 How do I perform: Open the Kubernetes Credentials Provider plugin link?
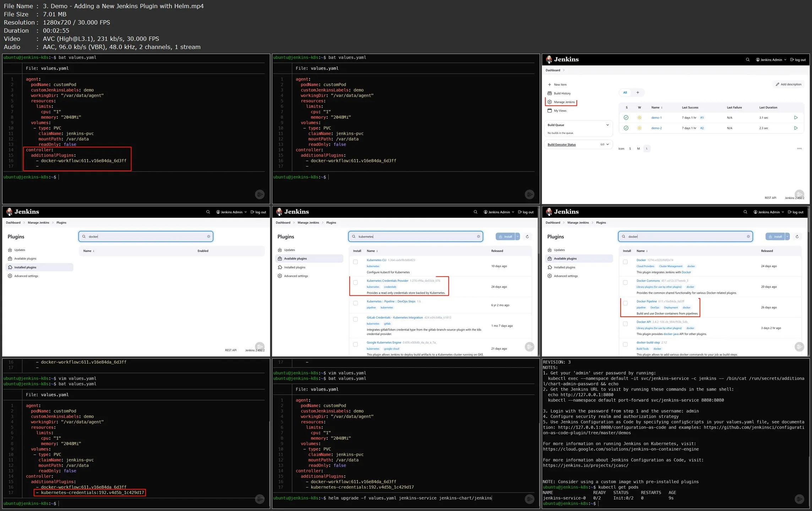(x=387, y=281)
